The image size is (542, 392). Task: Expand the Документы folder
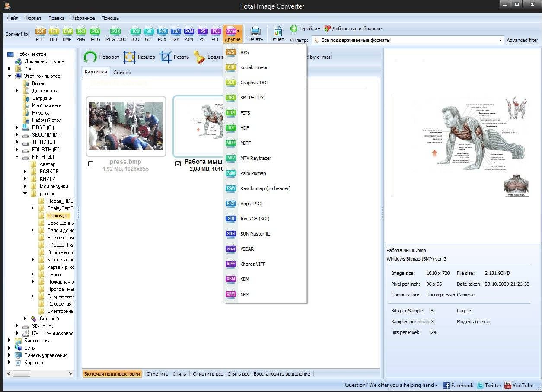click(x=17, y=91)
